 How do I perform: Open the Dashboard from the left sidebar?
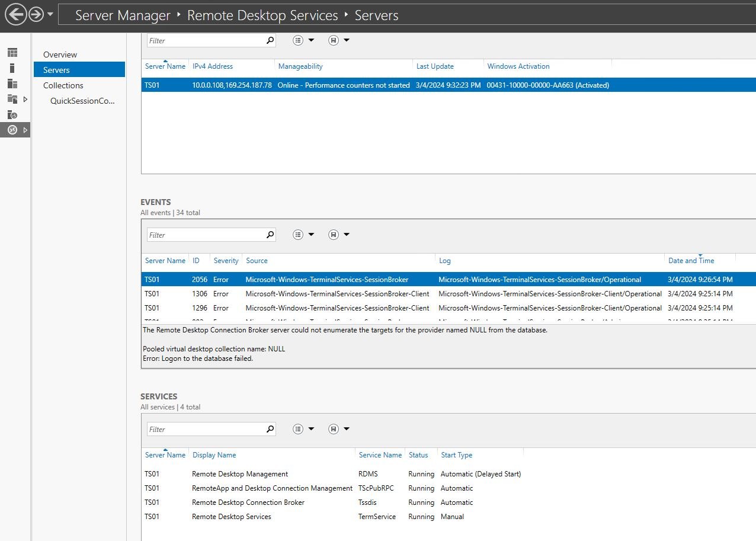[x=12, y=52]
